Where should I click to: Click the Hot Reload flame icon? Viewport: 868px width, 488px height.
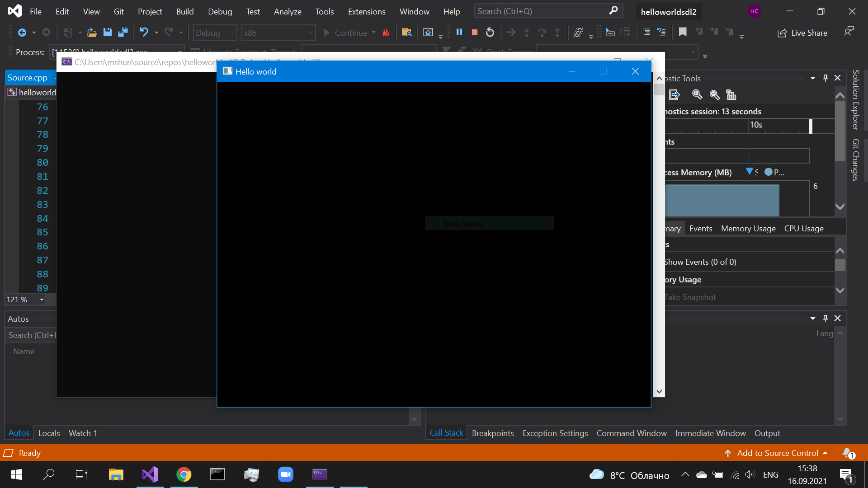[x=386, y=33]
